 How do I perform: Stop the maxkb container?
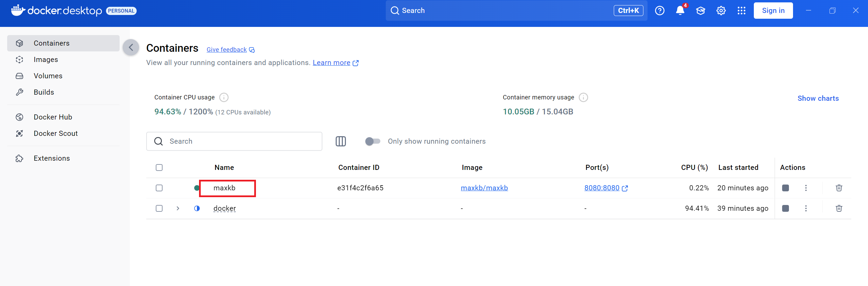(786, 188)
